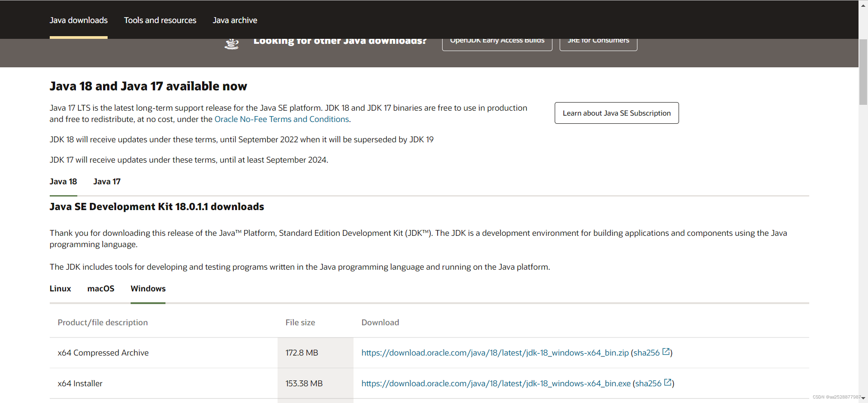Open external-link icon beside zip sha256
This screenshot has height=403, width=868.
coord(666,351)
